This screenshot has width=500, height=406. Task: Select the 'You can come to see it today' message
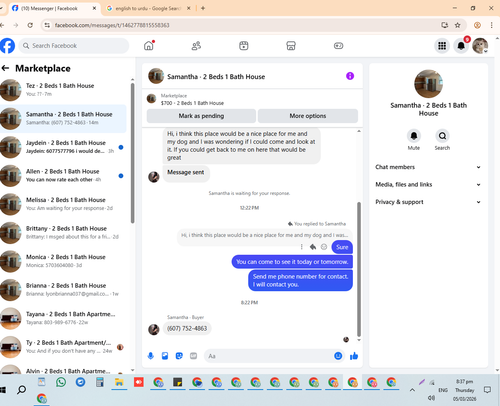click(x=292, y=262)
